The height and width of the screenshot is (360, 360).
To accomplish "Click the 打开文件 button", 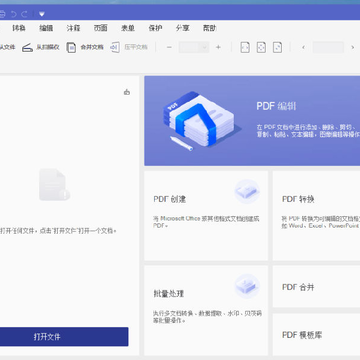I will coord(64,337).
